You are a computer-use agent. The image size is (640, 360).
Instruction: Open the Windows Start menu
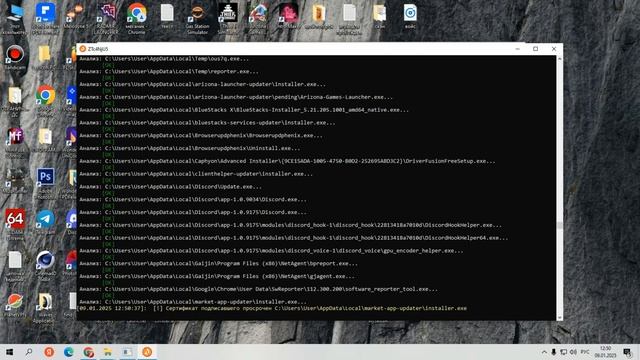click(x=9, y=352)
